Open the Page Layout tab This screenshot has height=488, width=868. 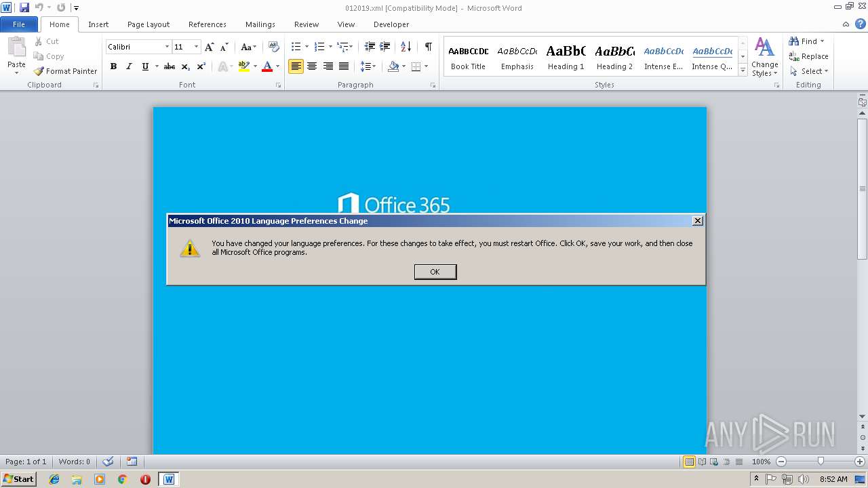(149, 24)
